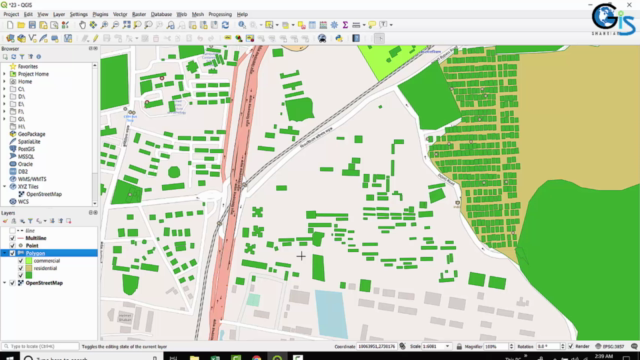Expand the C:\ drive in the Browser

pos(4,89)
